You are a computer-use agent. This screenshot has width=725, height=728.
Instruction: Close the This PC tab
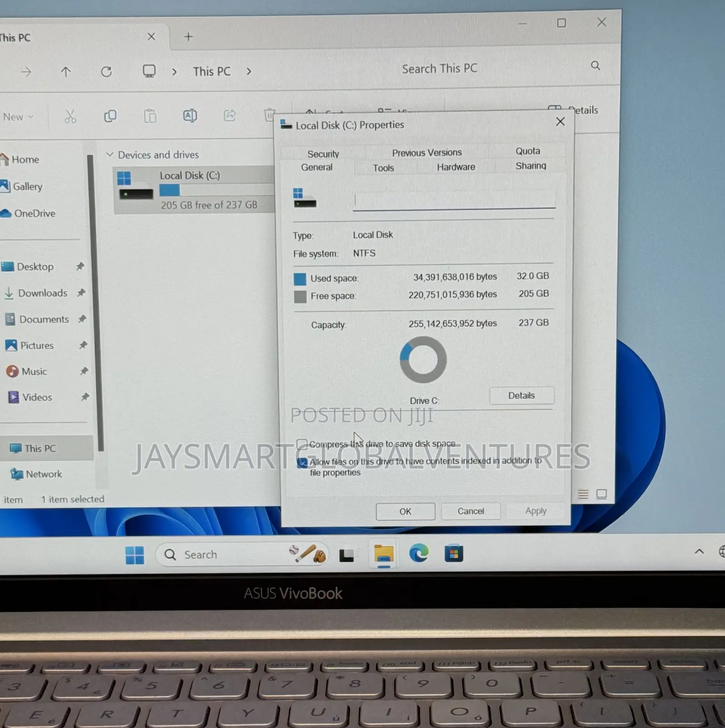tap(151, 37)
